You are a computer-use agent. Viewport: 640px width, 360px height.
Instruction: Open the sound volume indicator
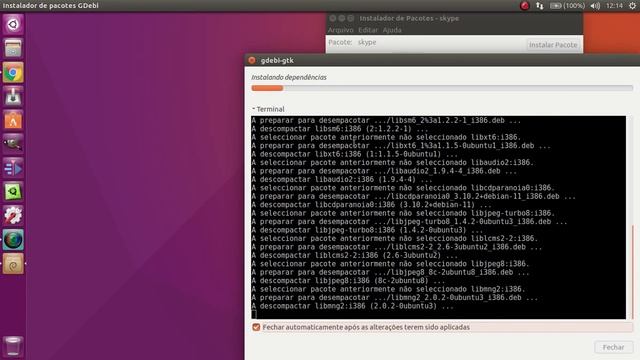pos(595,6)
